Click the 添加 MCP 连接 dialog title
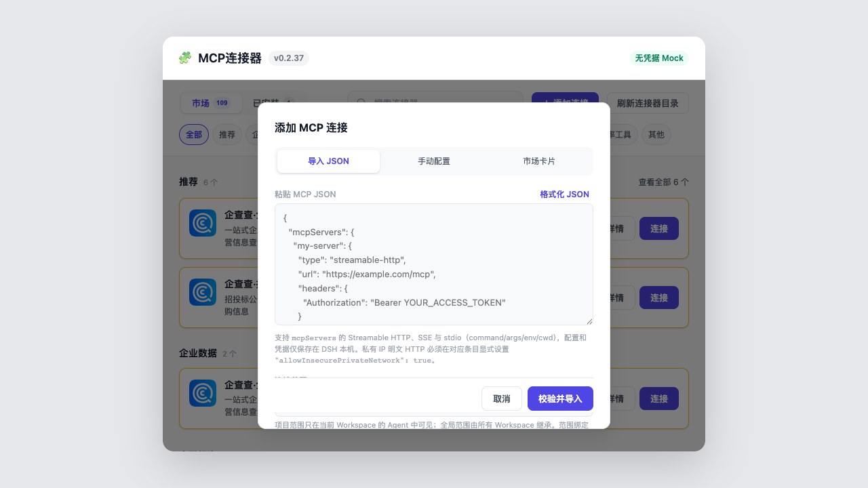Image resolution: width=868 pixels, height=488 pixels. pyautogui.click(x=311, y=127)
